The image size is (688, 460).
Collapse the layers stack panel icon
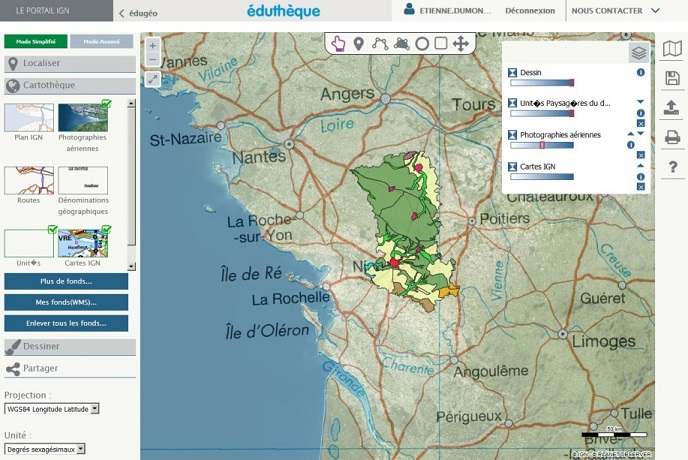[639, 53]
